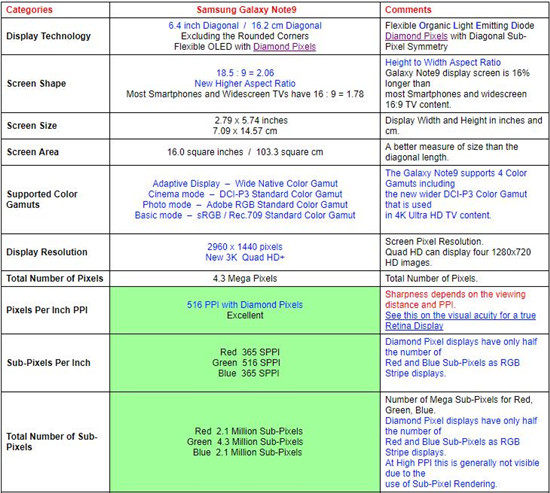
Task: Click the 18.5 : 9 = 2.06 aspect ratio text
Action: [x=245, y=73]
